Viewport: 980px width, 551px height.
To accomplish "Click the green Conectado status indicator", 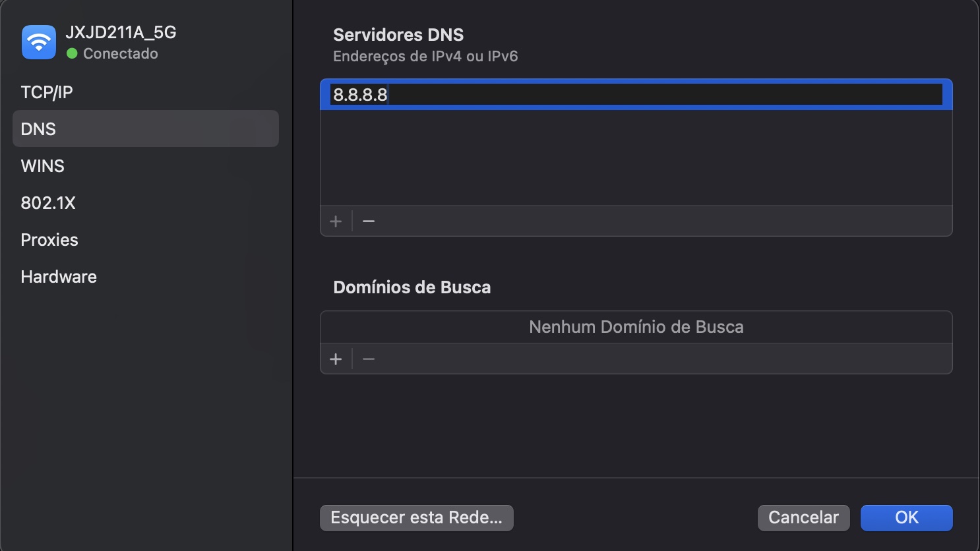I will pyautogui.click(x=73, y=53).
